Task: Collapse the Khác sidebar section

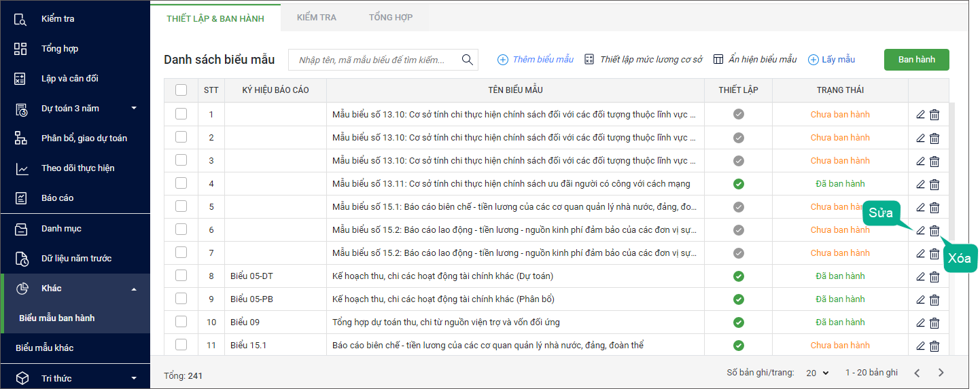Action: [134, 289]
